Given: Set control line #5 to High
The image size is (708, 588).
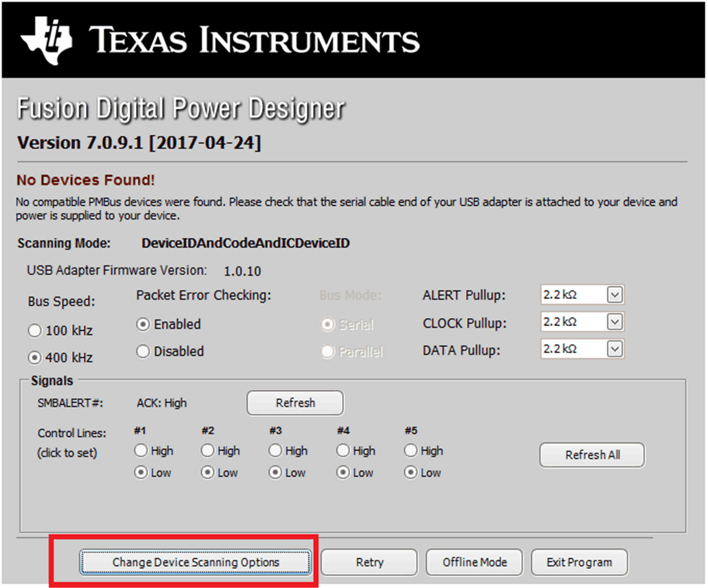Looking at the screenshot, I should [x=410, y=450].
